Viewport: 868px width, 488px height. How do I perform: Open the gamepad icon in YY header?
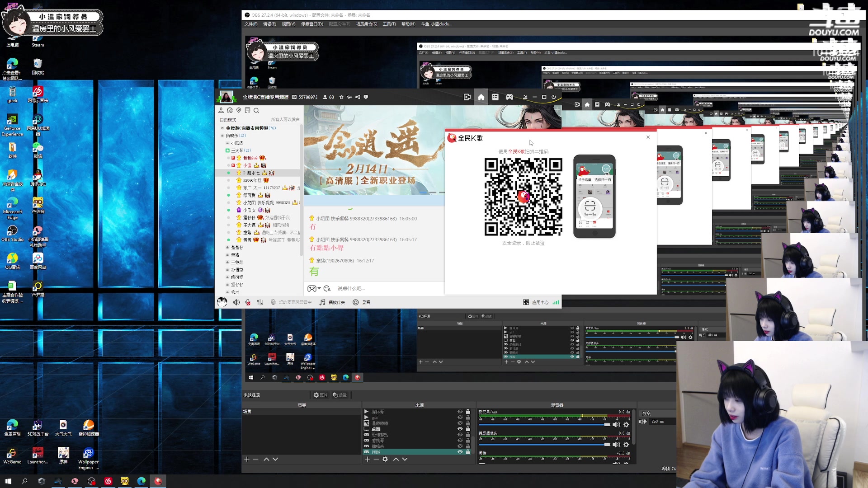pyautogui.click(x=509, y=97)
